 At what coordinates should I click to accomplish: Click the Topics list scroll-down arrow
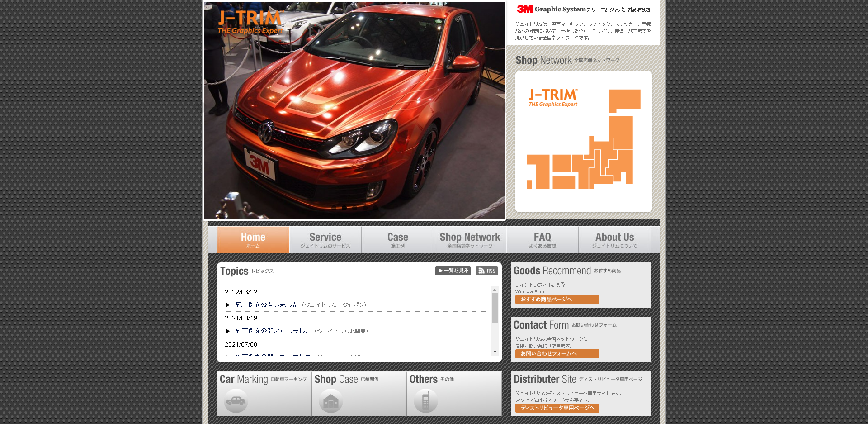[x=495, y=352]
